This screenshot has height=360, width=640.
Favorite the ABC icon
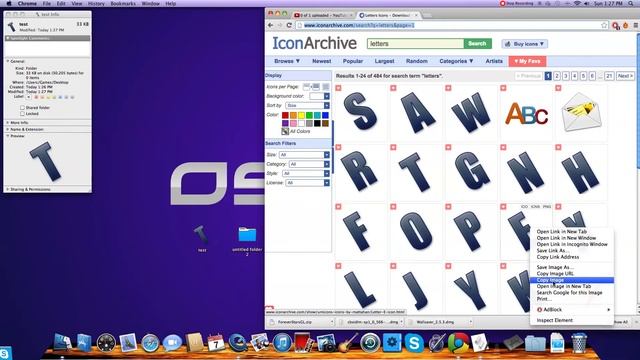point(503,88)
